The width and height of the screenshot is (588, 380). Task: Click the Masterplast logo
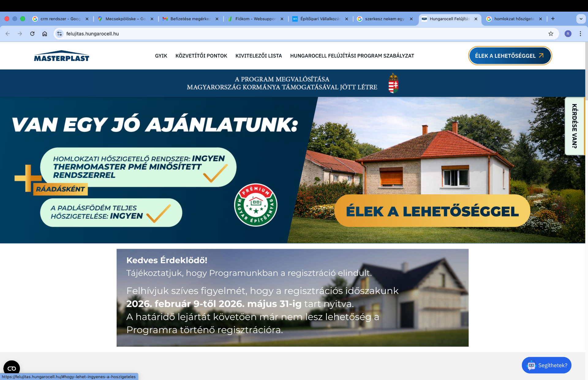pos(62,56)
